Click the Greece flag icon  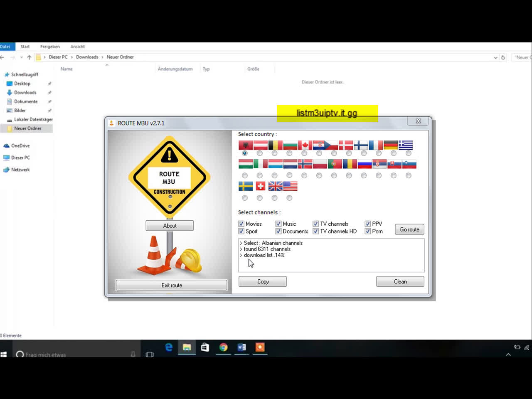[x=406, y=145]
